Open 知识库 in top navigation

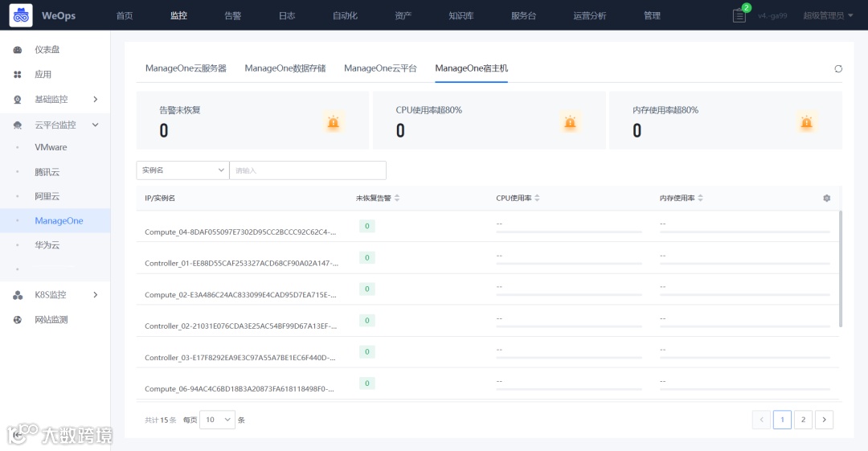(461, 15)
